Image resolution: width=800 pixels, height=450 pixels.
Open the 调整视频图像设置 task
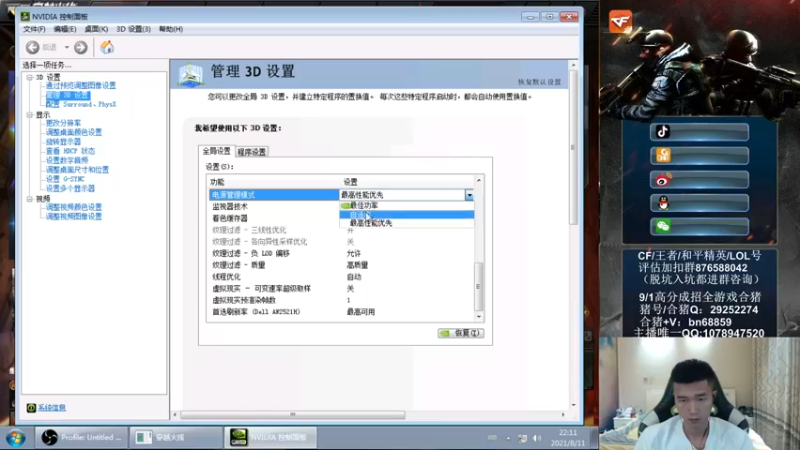[x=74, y=216]
